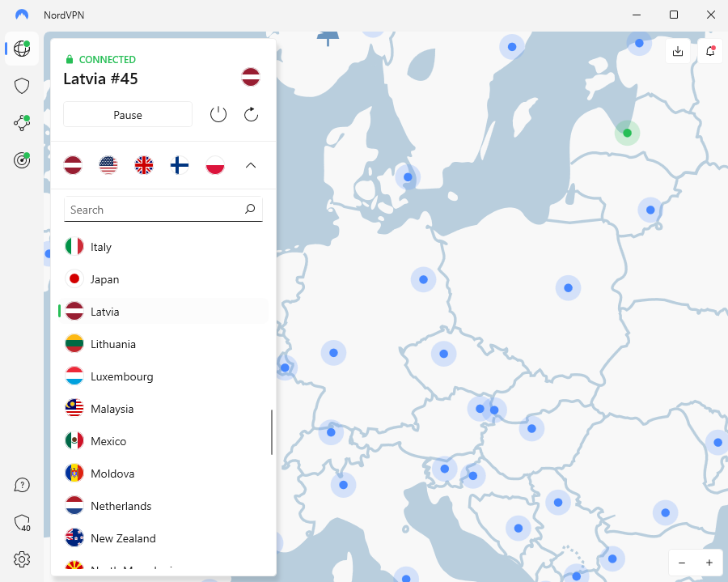This screenshot has height=582, width=728.
Task: Open NordVPN settings with the gear icon
Action: (22, 559)
